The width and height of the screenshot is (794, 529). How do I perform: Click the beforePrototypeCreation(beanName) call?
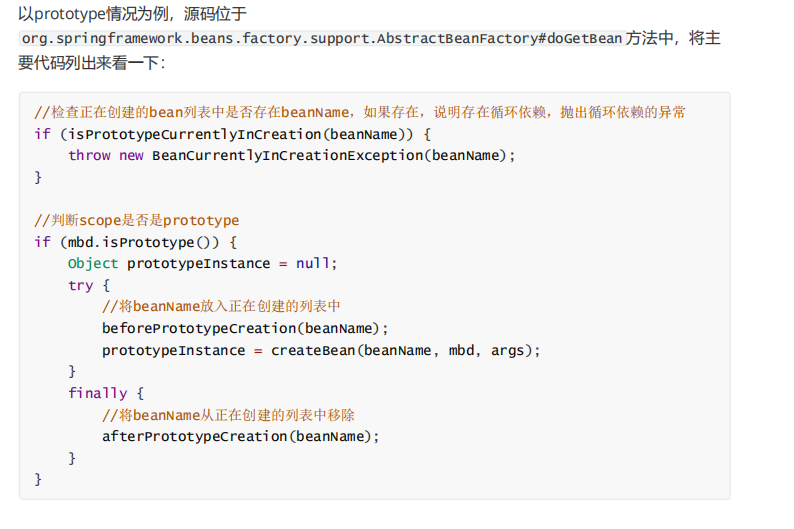pyautogui.click(x=244, y=329)
